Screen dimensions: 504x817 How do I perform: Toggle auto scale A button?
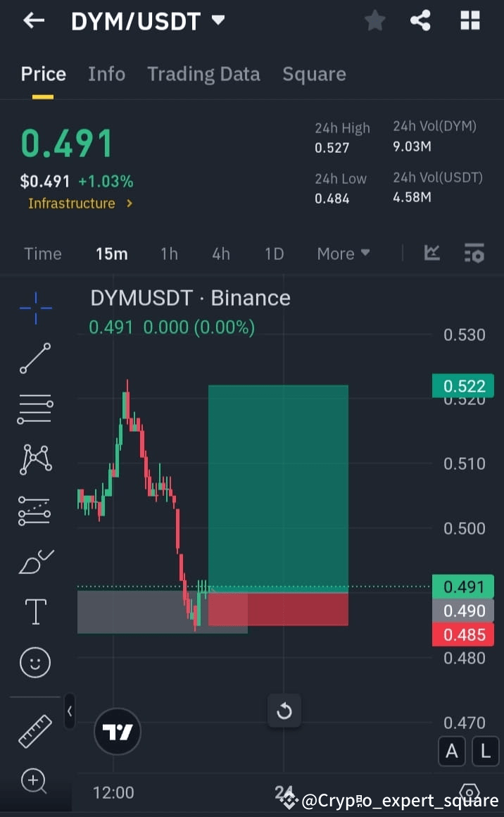[x=452, y=751]
